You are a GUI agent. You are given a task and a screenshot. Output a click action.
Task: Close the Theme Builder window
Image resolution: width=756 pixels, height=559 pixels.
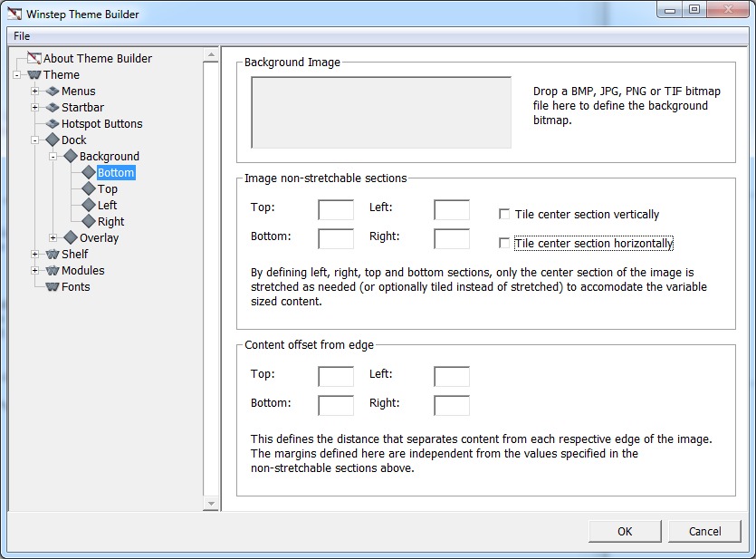728,10
